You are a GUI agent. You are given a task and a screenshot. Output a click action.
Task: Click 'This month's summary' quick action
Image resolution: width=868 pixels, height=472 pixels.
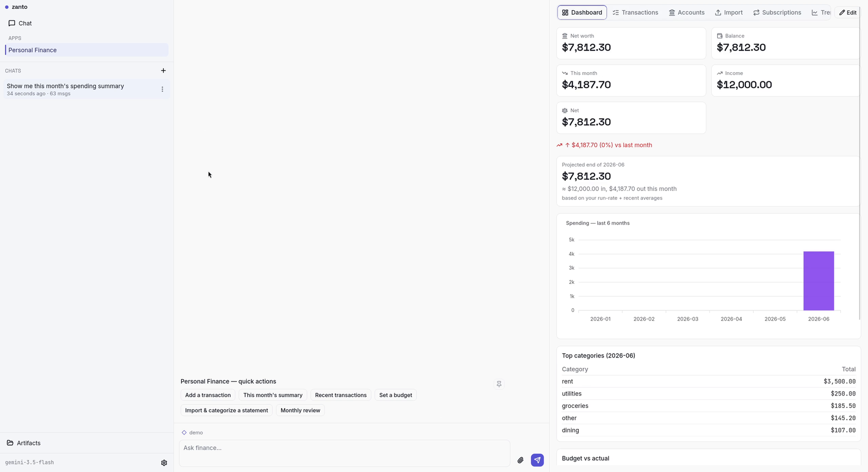click(x=273, y=396)
